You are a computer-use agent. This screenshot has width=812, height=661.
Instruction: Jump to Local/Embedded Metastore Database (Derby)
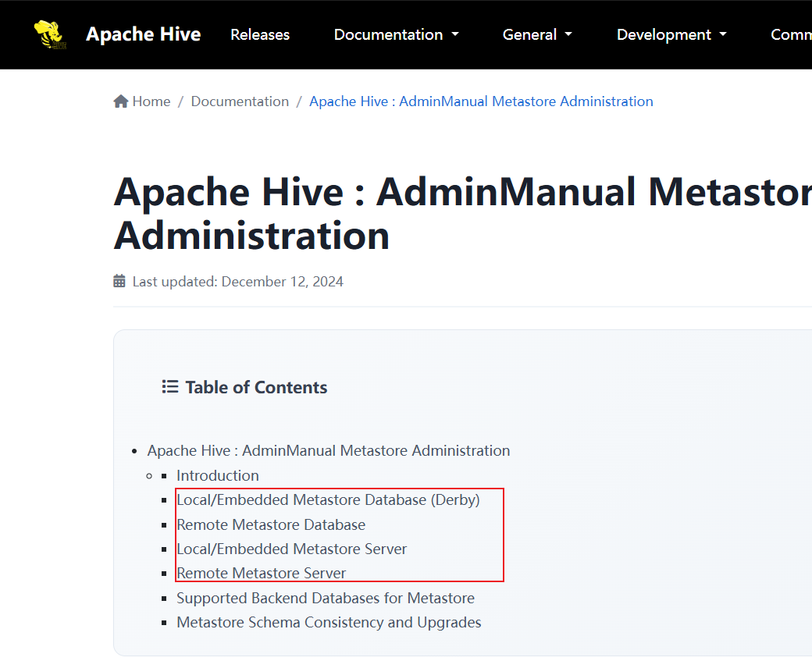[x=328, y=500]
